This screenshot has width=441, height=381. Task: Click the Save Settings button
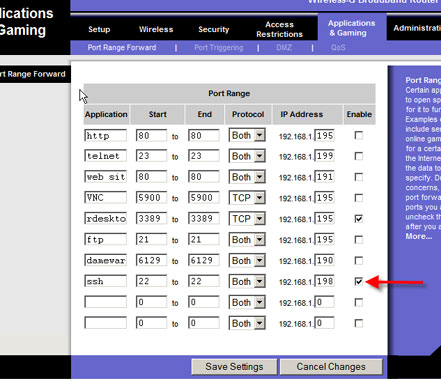pyautogui.click(x=234, y=367)
